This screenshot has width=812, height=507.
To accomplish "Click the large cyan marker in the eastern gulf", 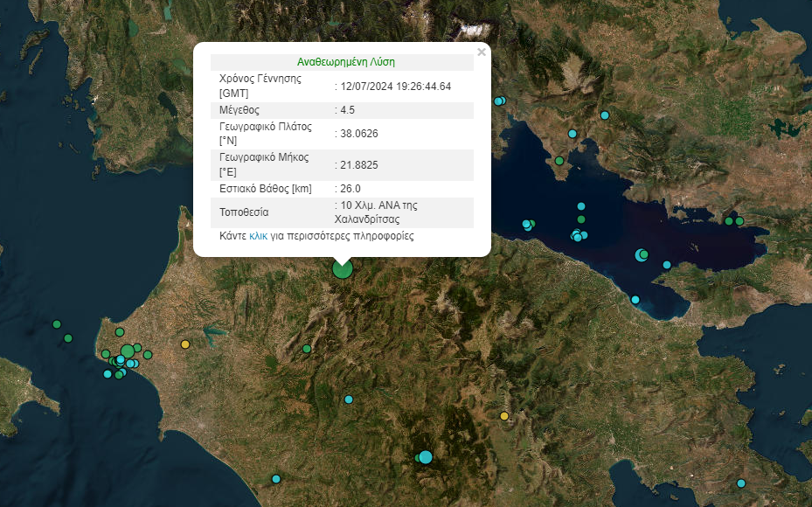I will 642,254.
